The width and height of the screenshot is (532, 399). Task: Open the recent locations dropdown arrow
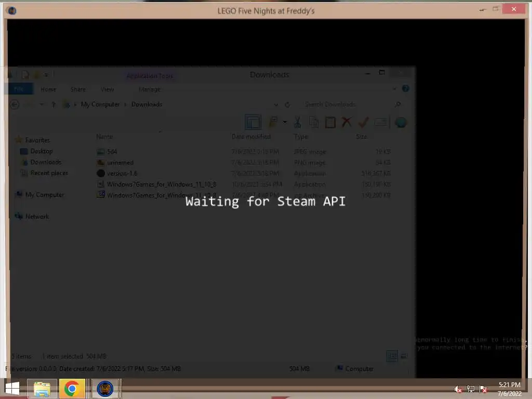click(x=42, y=104)
